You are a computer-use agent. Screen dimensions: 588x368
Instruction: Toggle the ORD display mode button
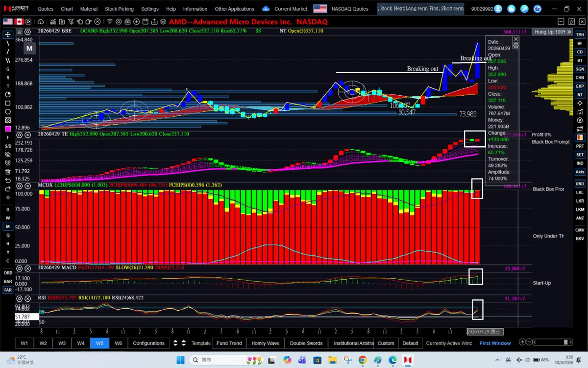click(8, 273)
